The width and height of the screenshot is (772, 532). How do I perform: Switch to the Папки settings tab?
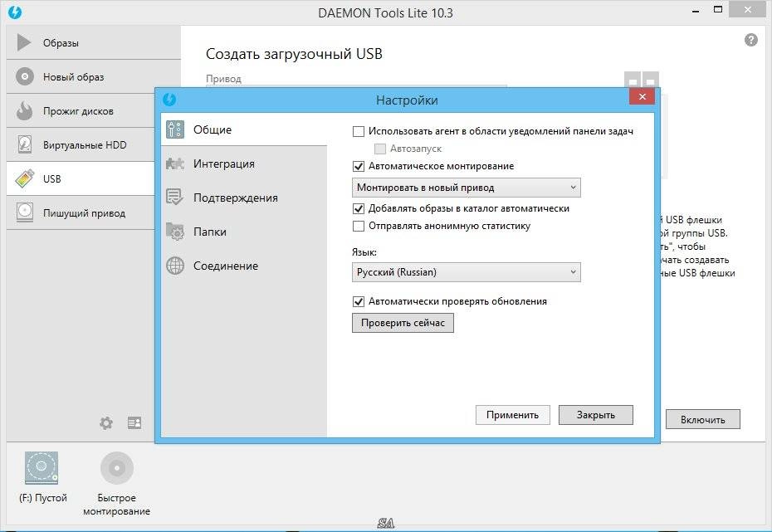244,232
